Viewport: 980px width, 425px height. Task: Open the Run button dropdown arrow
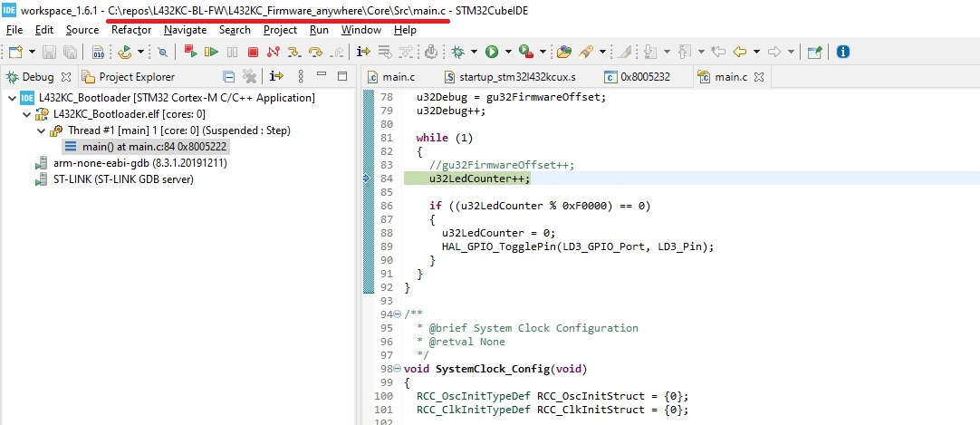point(508,52)
